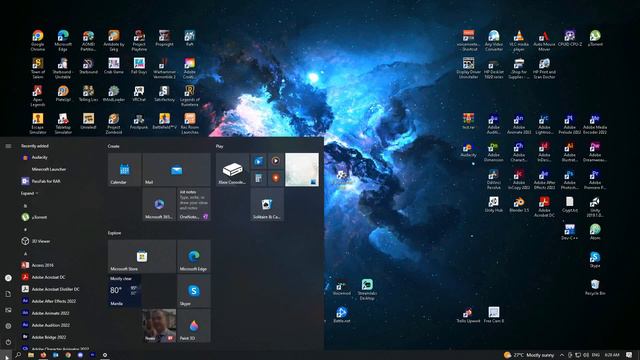Launch the Raft desktop shortcut
This screenshot has height=360, width=640.
coord(189,38)
